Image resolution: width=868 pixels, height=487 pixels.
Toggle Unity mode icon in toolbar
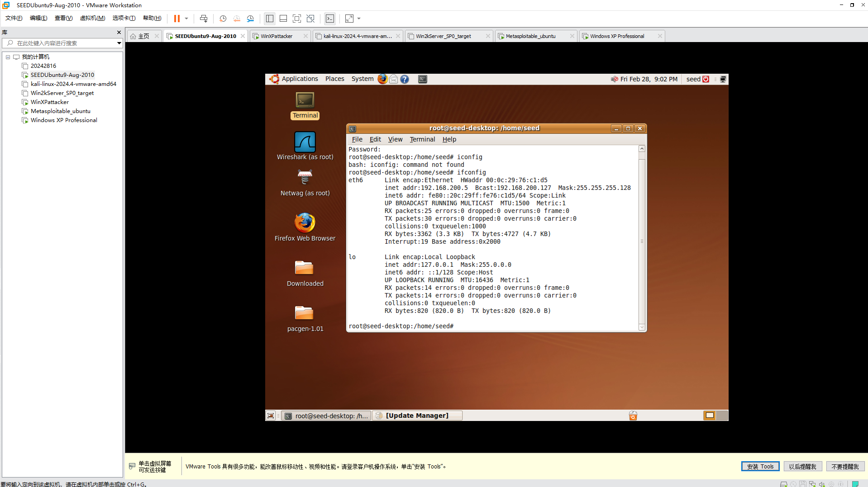pos(310,19)
